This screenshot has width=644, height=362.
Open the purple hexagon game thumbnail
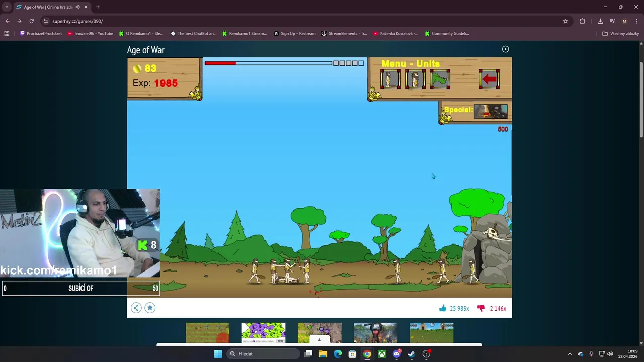point(264,333)
